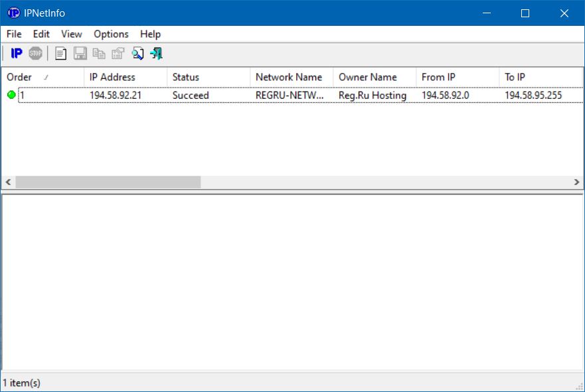This screenshot has width=585, height=392.
Task: Click the Succeed status cell
Action: (x=191, y=96)
